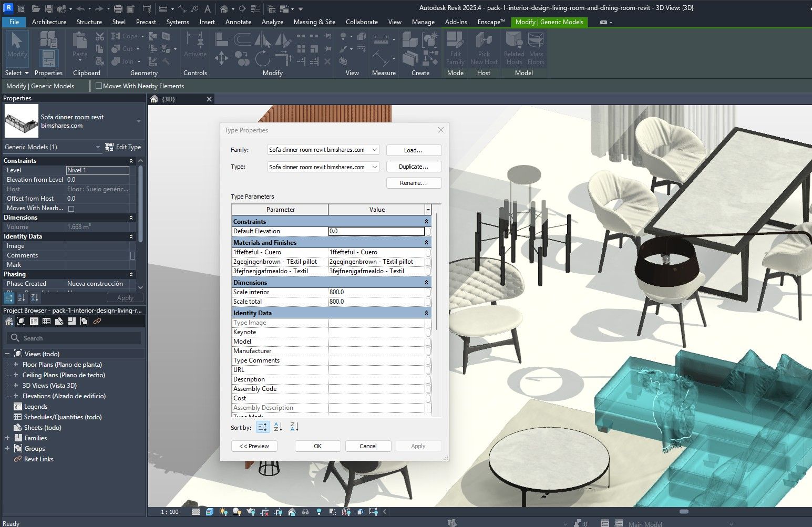This screenshot has height=527, width=812.
Task: Click associate parameter box for Scale total
Action: tap(428, 302)
